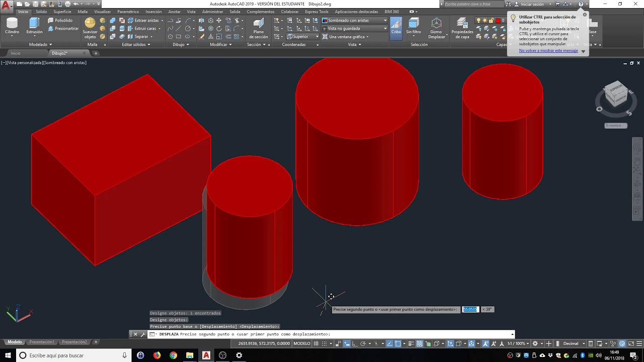Click the red layer color swatch
This screenshot has width=644, height=362.
498,21
